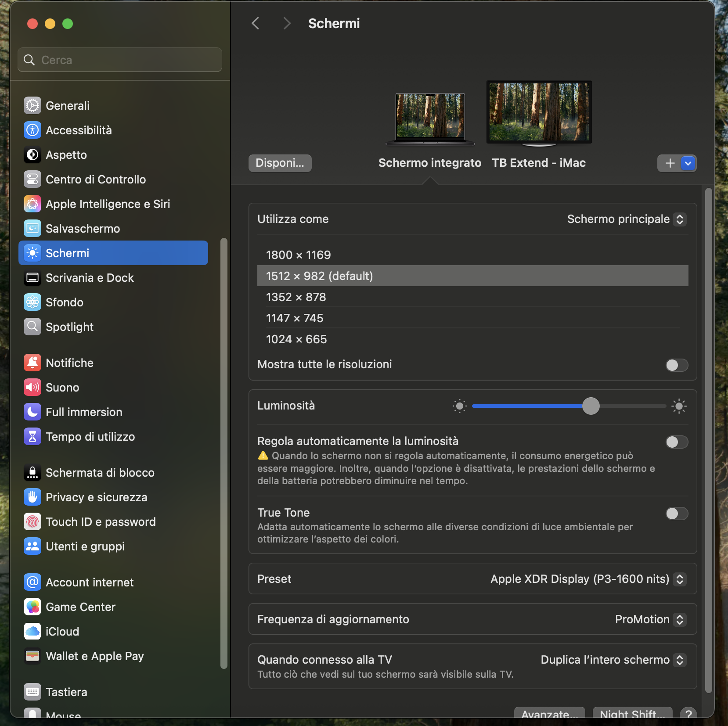Click minimum brightness sun icon
The image size is (728, 726).
pos(460,406)
